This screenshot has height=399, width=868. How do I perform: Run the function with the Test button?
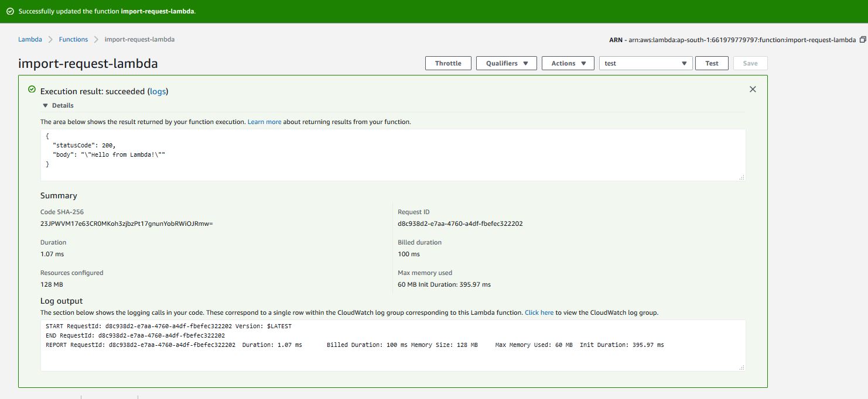712,63
